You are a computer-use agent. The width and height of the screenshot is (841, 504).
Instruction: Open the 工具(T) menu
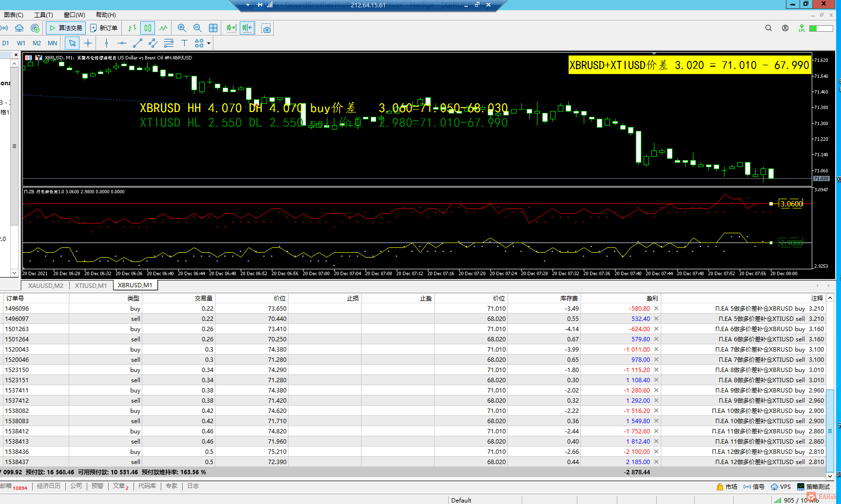click(x=43, y=15)
